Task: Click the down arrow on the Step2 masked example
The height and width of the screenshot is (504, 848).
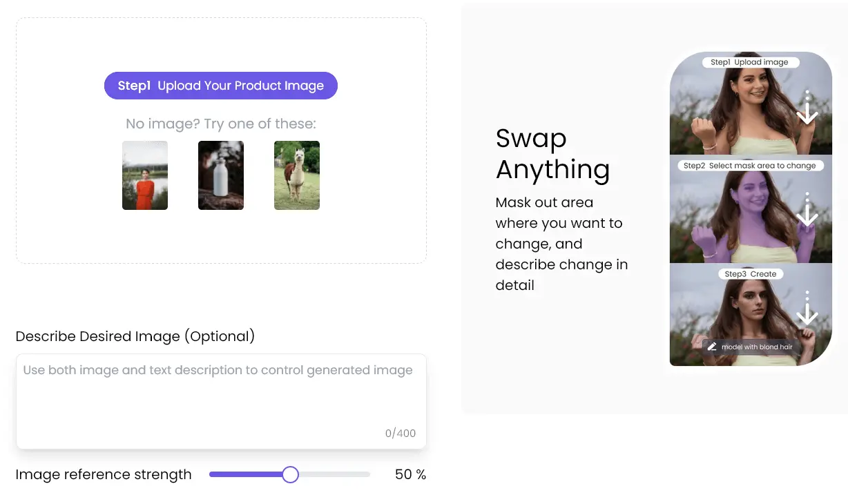Action: click(x=807, y=217)
